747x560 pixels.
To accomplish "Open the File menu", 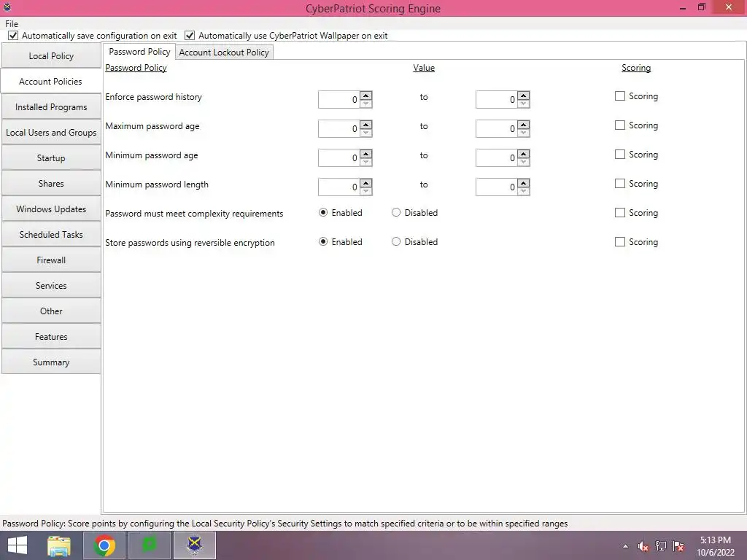I will click(12, 24).
